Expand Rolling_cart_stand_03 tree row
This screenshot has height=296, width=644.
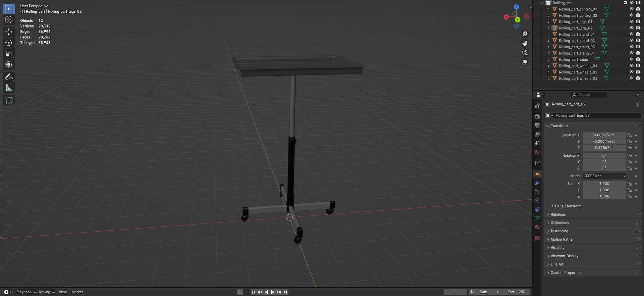pos(548,47)
